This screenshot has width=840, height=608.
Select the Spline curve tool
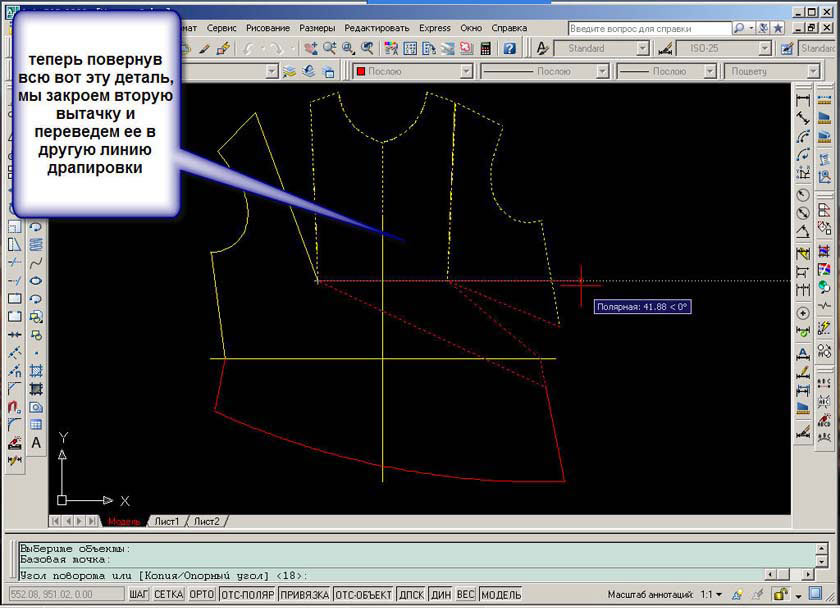(37, 263)
